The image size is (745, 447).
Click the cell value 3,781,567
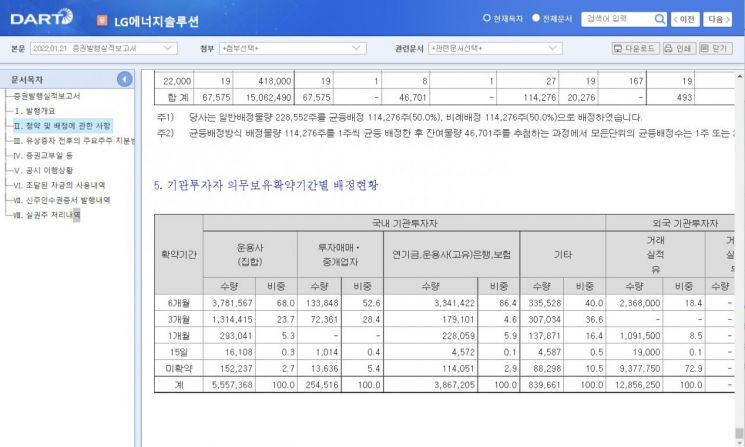coord(232,303)
